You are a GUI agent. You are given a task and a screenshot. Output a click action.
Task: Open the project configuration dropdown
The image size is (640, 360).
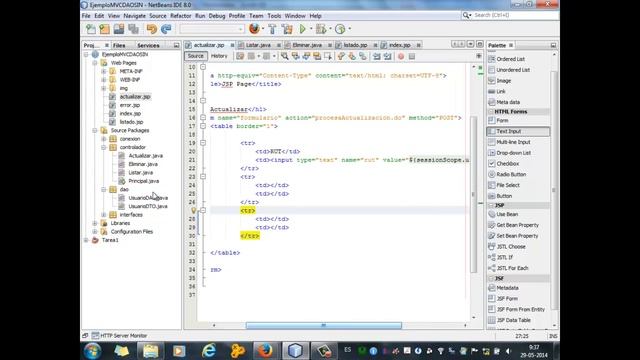tap(211, 29)
